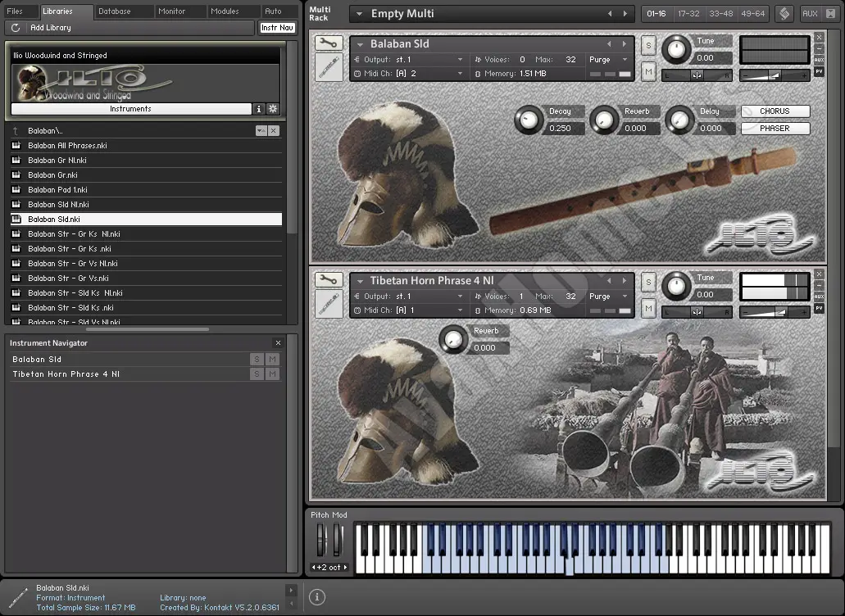Open folder view options dropdown beside Balaban path
The height and width of the screenshot is (616, 845).
[x=261, y=131]
